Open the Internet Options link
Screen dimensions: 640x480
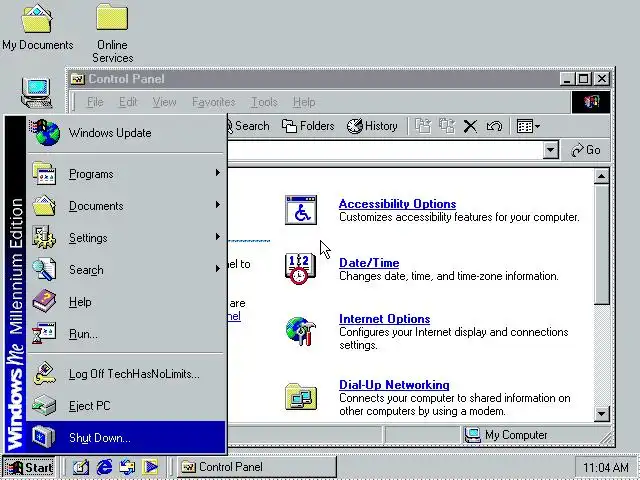(384, 319)
